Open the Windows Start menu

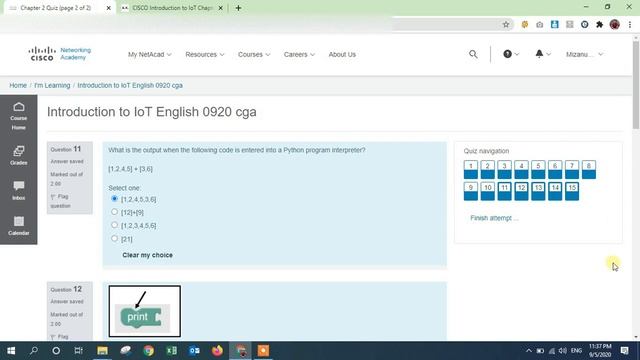(x=11, y=351)
